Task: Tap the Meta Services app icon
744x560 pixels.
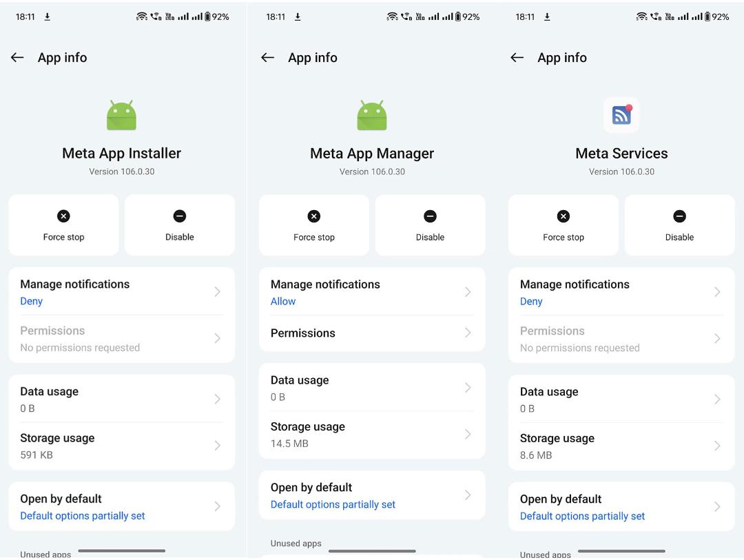Action: [x=621, y=115]
